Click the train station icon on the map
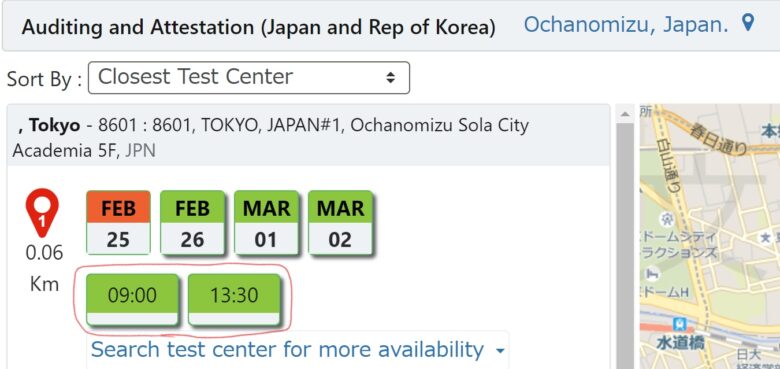 [x=679, y=325]
